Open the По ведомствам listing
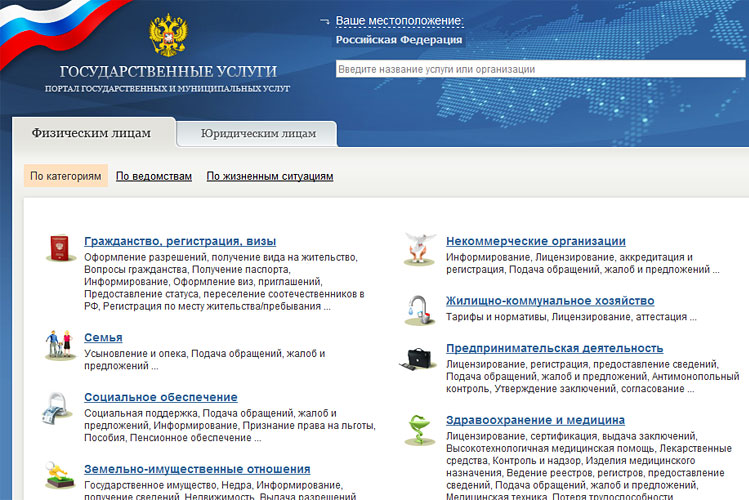 tap(154, 176)
